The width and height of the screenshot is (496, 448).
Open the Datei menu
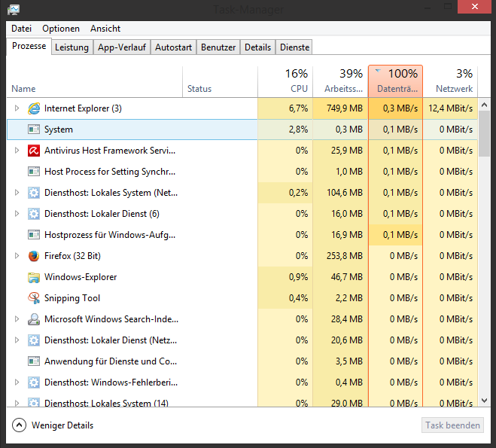tap(22, 29)
